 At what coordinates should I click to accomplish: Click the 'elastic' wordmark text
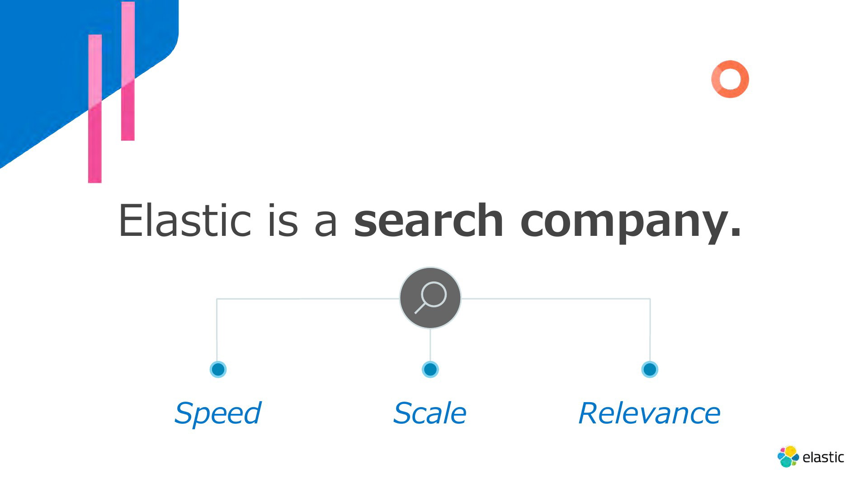[823, 457]
